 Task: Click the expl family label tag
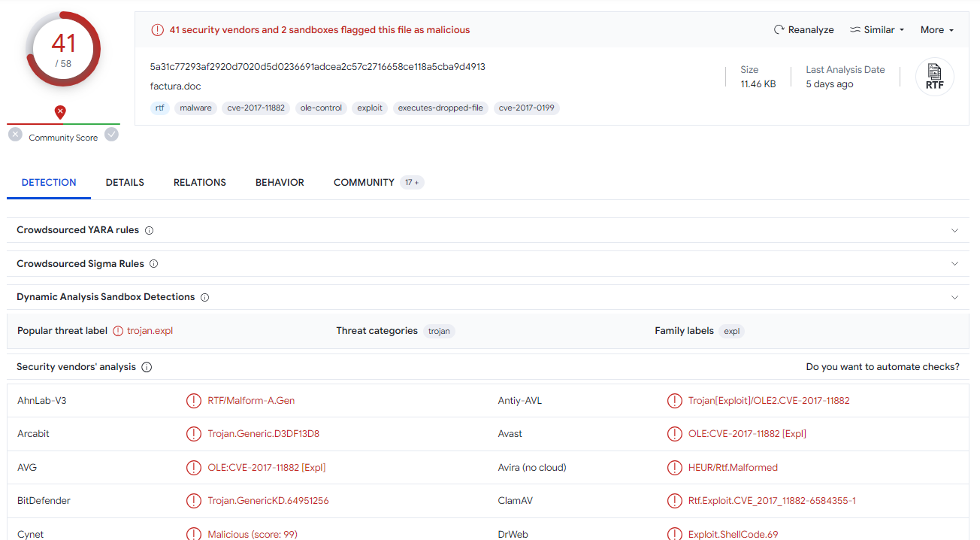coord(731,331)
